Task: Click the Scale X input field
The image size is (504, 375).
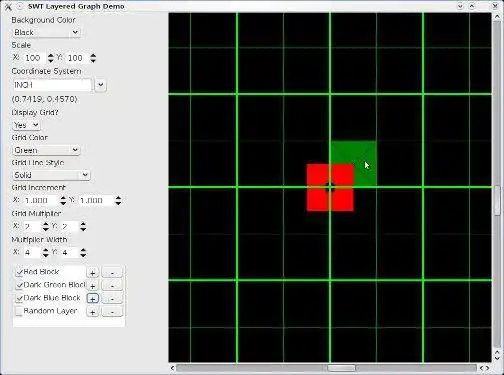Action: 34,58
